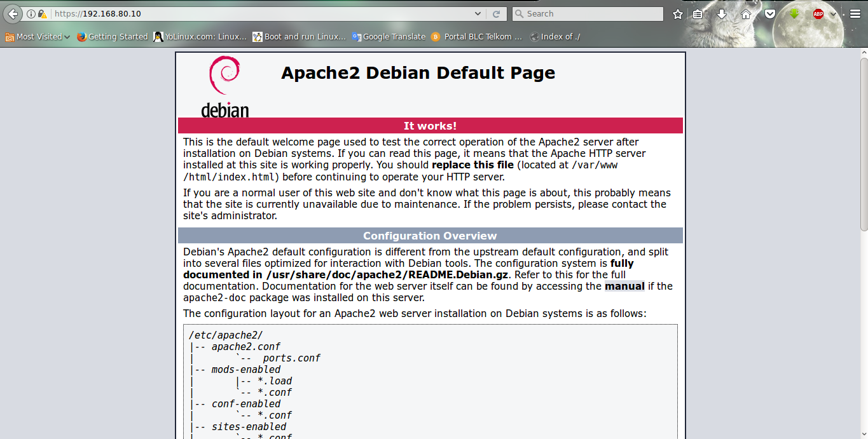Show bookmarks list icon

[698, 13]
